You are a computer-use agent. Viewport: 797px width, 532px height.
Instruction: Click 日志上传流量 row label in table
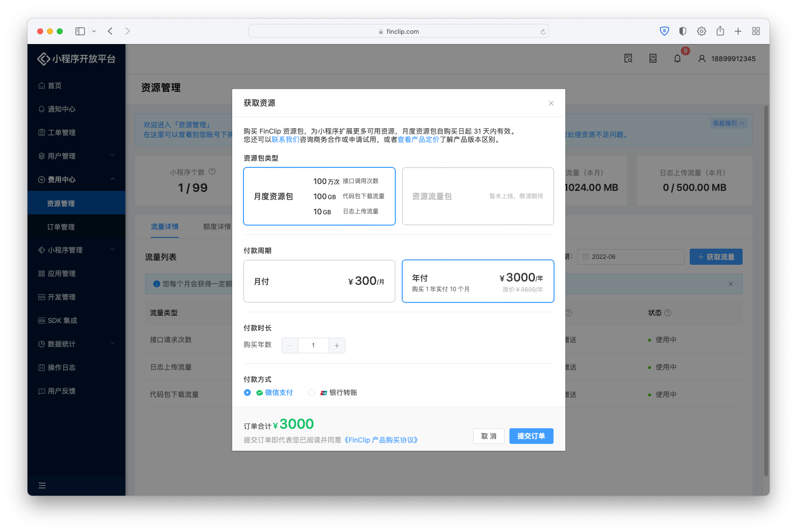[x=171, y=367]
